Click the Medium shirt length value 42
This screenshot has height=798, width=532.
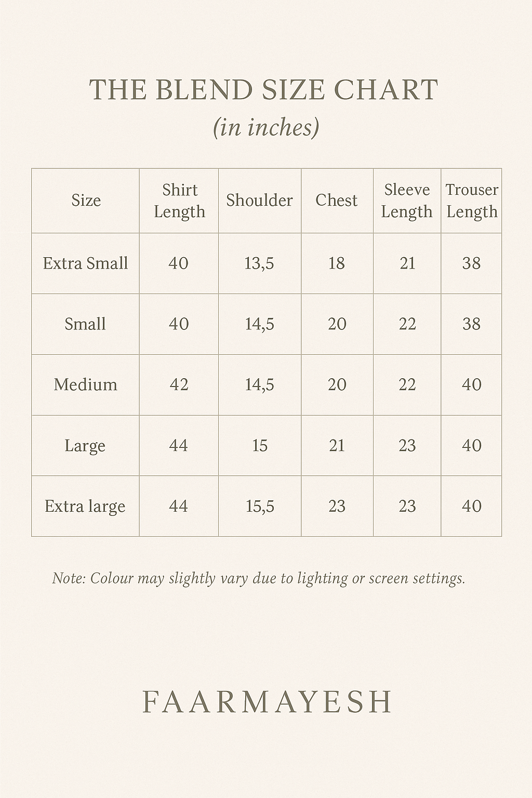click(x=179, y=384)
